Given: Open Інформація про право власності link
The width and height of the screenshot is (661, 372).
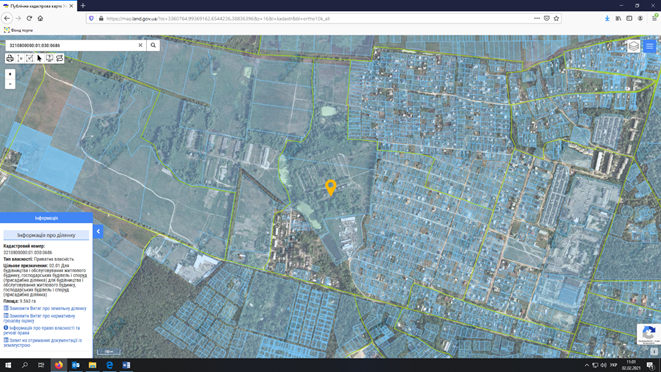Looking at the screenshot, I should pyautogui.click(x=42, y=330).
